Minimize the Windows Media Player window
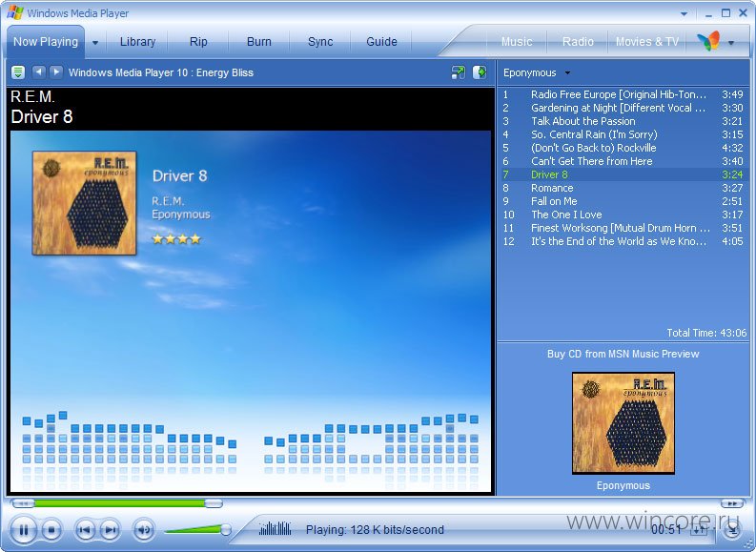Viewport: 756px width, 552px height. [708, 14]
